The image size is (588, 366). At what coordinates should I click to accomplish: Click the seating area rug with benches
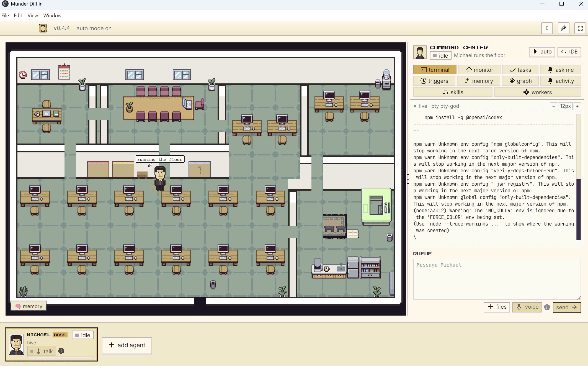click(x=335, y=226)
